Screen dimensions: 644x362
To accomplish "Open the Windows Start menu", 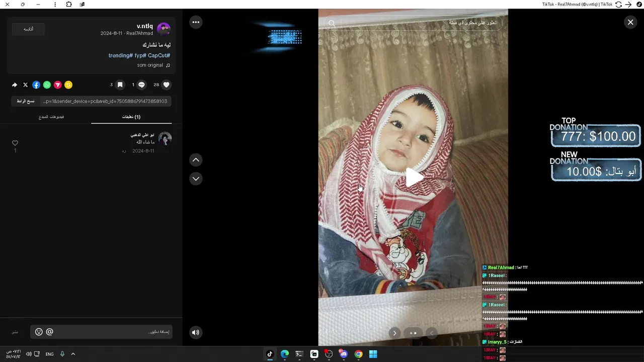I will coord(373,354).
